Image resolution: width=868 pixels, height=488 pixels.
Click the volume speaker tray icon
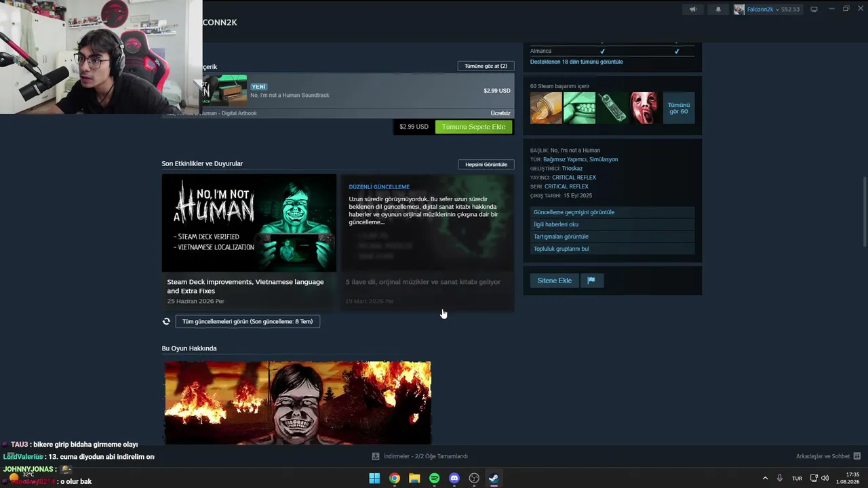click(x=825, y=479)
